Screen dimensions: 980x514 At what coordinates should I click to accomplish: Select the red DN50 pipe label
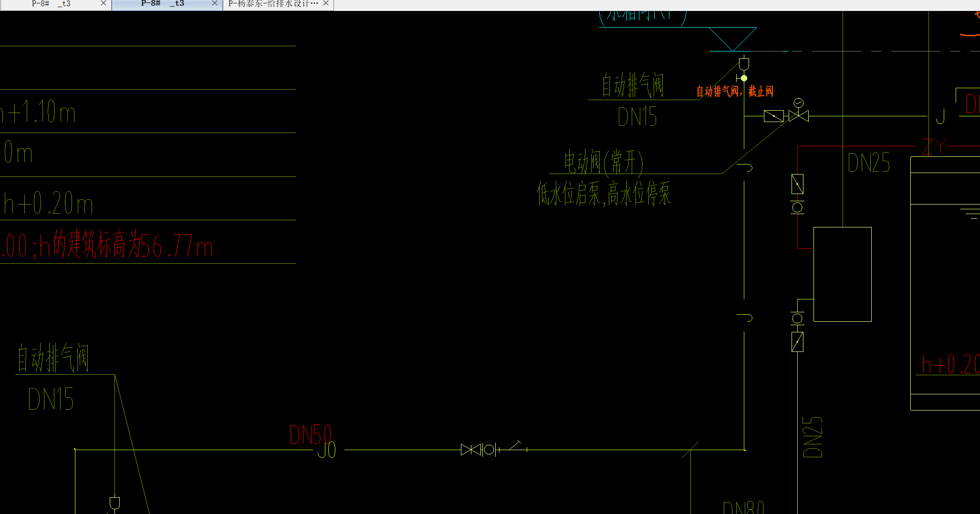pos(311,434)
